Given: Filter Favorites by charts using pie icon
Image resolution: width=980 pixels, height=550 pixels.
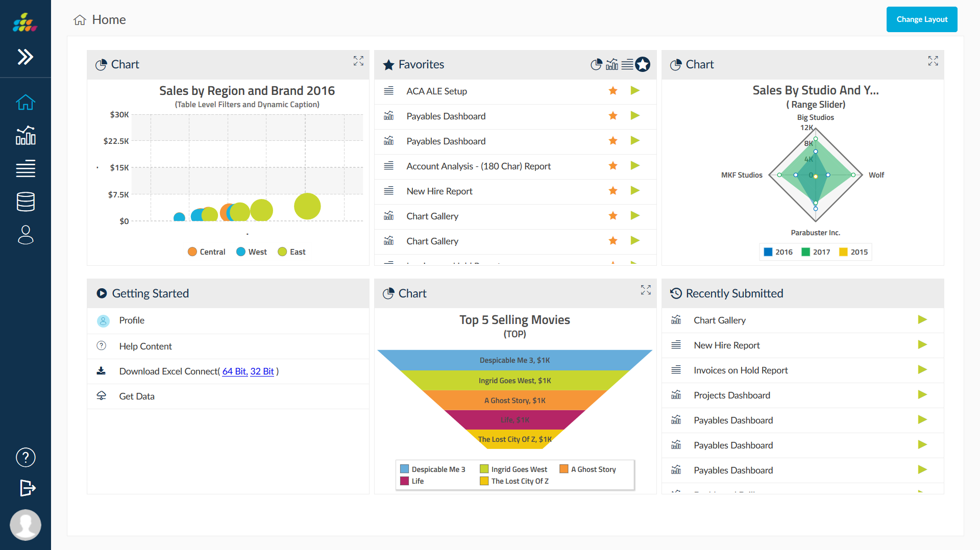Looking at the screenshot, I should point(596,64).
